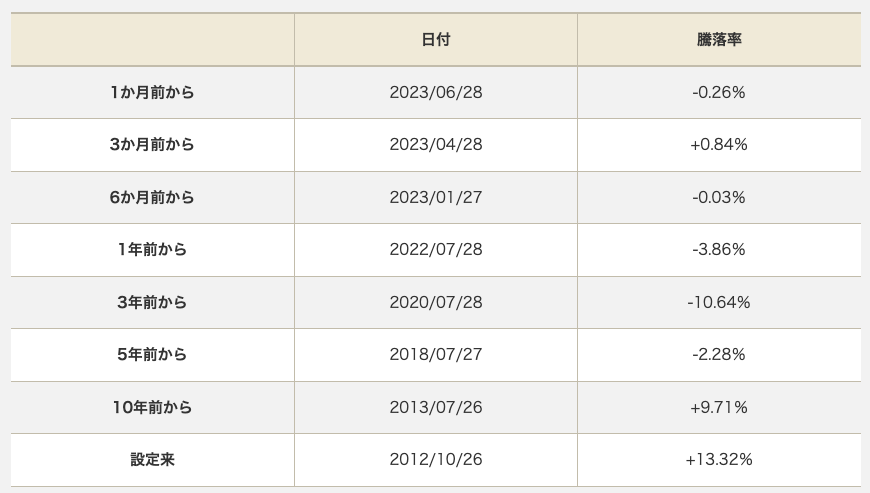Click the 10年前から row label

point(152,407)
